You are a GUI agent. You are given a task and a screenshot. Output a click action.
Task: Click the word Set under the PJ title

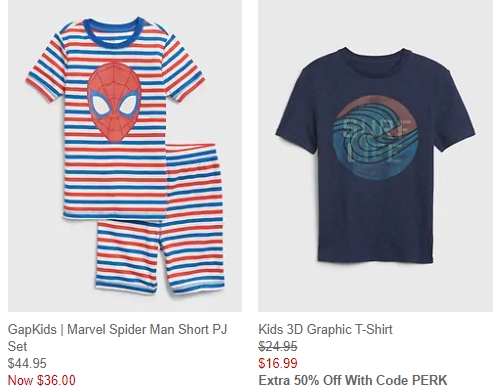click(x=17, y=346)
